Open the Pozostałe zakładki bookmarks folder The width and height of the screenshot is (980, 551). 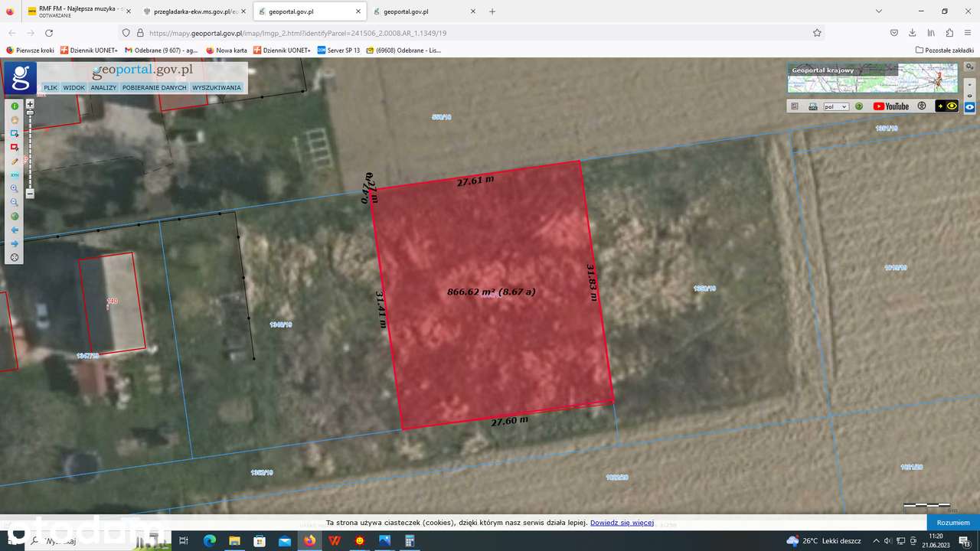pyautogui.click(x=945, y=50)
